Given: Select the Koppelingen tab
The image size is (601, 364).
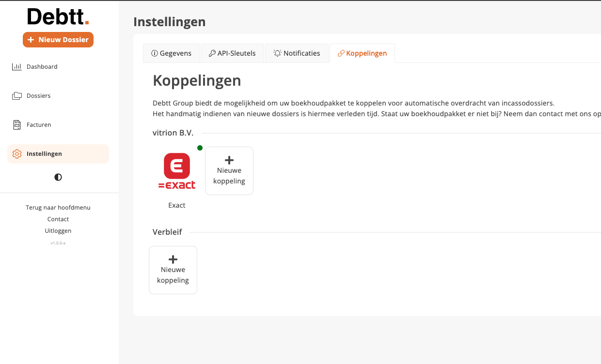Looking at the screenshot, I should point(362,53).
